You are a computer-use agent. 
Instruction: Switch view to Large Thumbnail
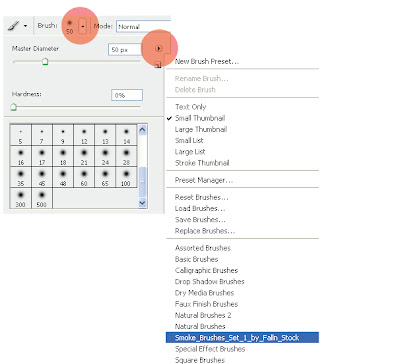click(x=201, y=129)
